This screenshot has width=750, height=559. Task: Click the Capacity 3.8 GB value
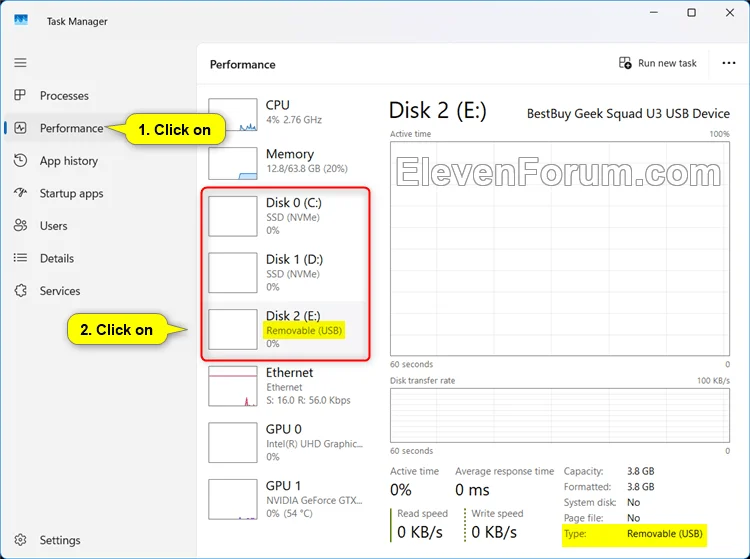(640, 471)
